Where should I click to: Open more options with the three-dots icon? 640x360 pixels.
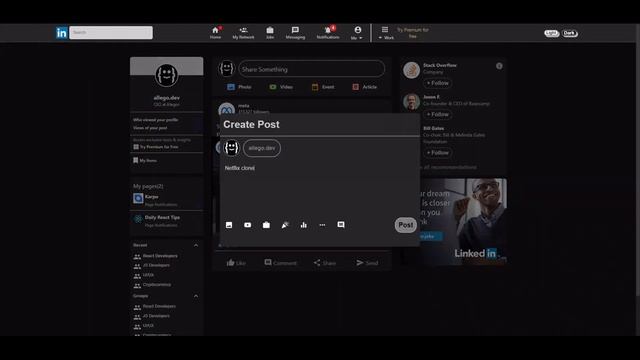[x=322, y=225]
